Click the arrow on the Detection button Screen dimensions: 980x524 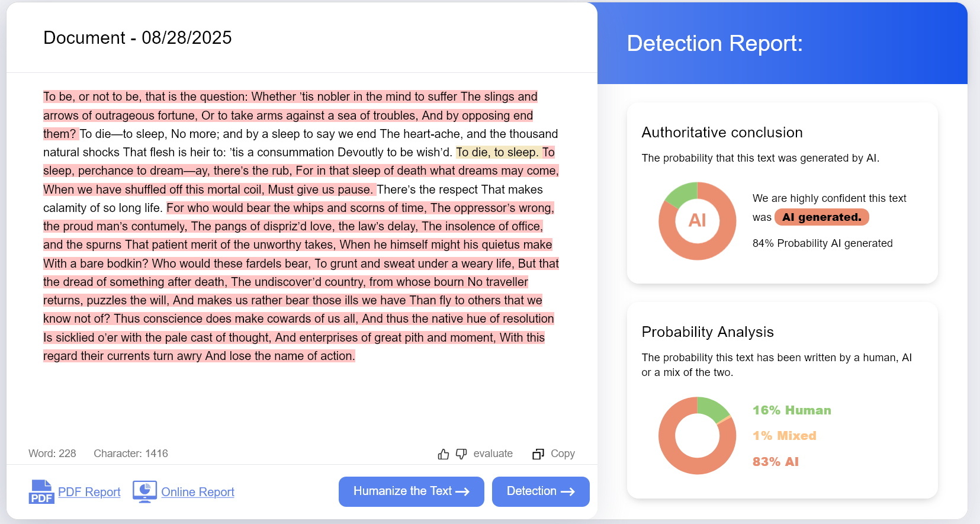pyautogui.click(x=568, y=491)
